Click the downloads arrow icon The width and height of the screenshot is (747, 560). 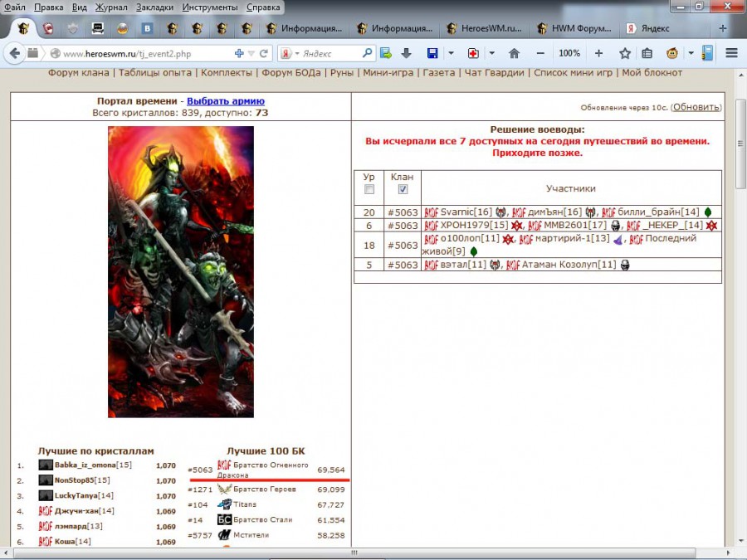pyautogui.click(x=407, y=53)
